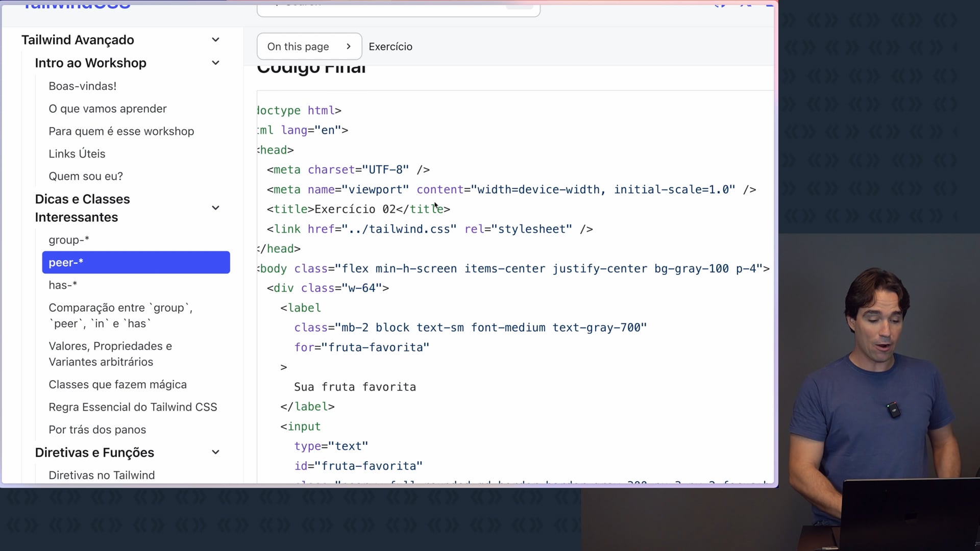Go to O que vamos aprender

click(x=107, y=109)
